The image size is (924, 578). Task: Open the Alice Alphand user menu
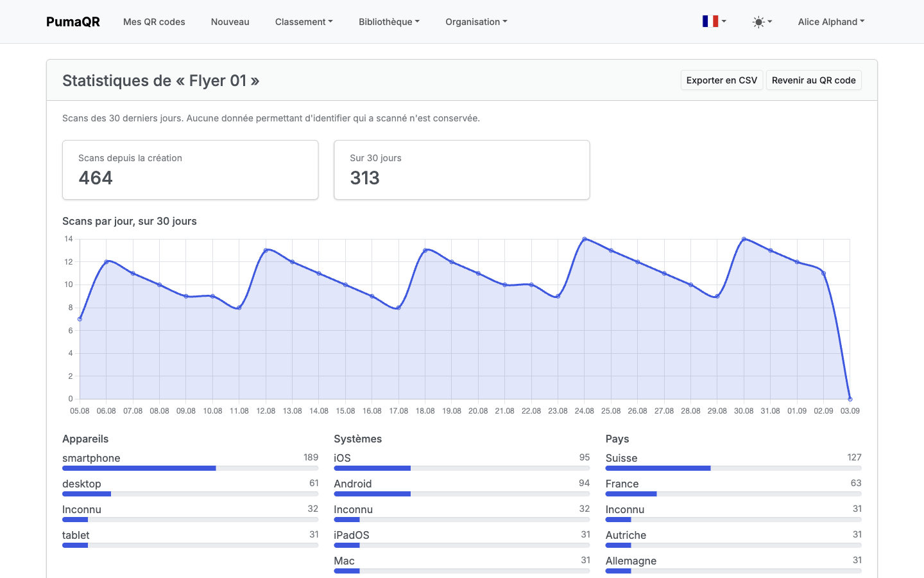831,22
